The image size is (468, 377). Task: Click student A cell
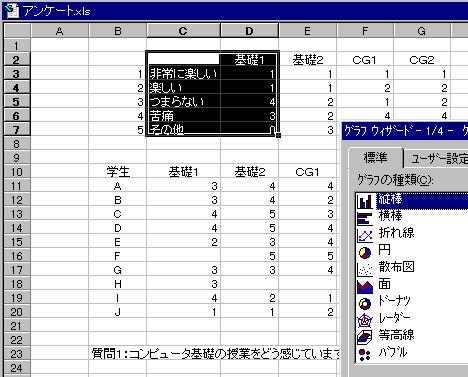[118, 186]
